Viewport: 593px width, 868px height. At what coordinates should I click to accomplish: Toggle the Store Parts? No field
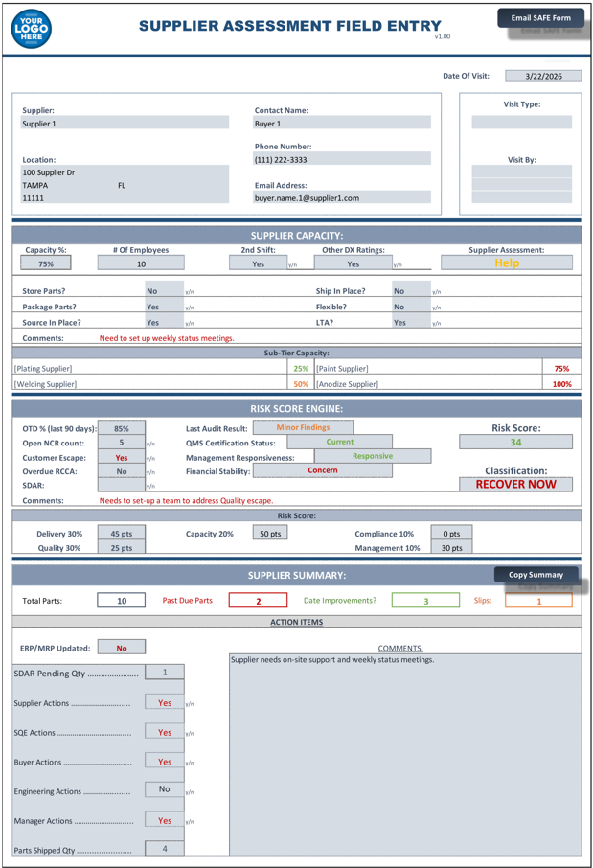[x=165, y=290]
